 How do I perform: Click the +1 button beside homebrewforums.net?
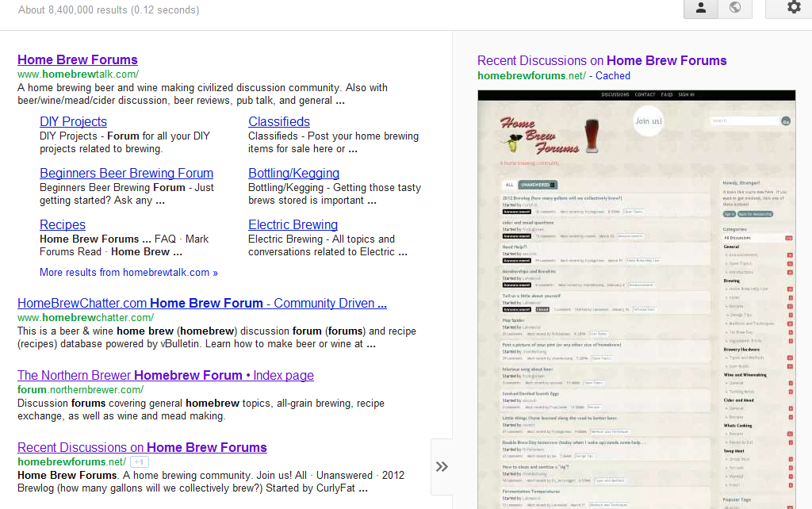[140, 462]
